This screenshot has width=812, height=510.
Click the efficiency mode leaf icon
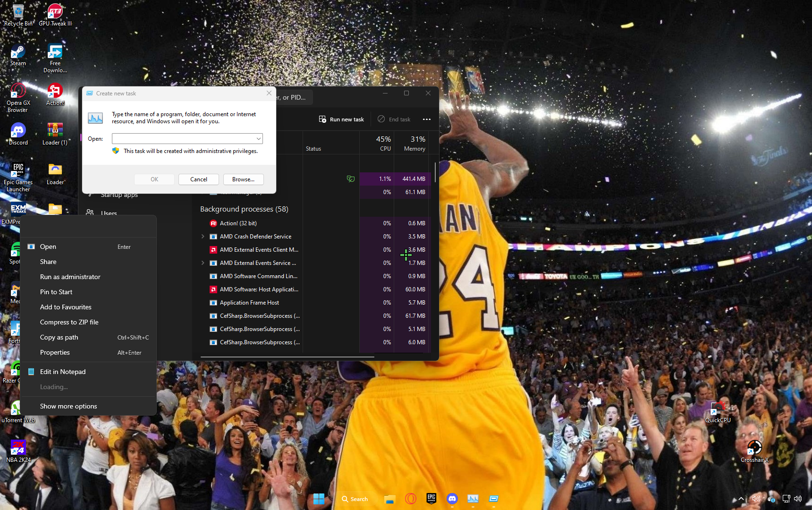pyautogui.click(x=351, y=179)
